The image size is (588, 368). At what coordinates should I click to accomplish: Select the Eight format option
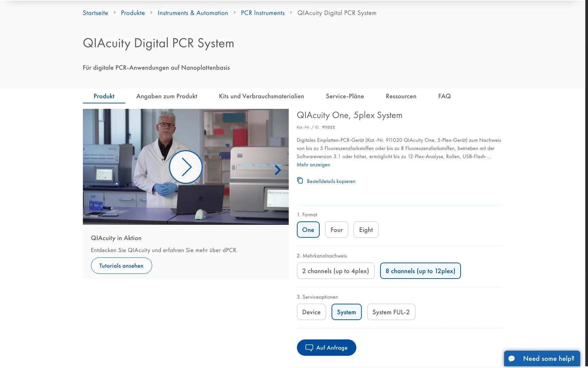[x=366, y=230]
